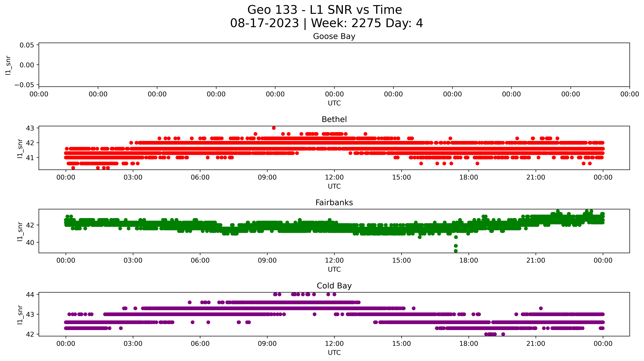Select the 'Goose Bay' subplot title

[x=334, y=36]
